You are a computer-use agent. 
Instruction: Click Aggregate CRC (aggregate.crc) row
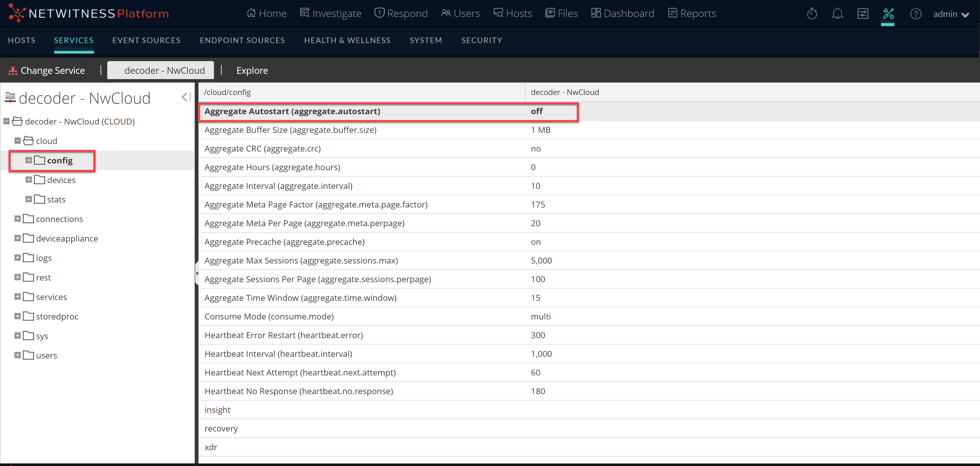589,148
